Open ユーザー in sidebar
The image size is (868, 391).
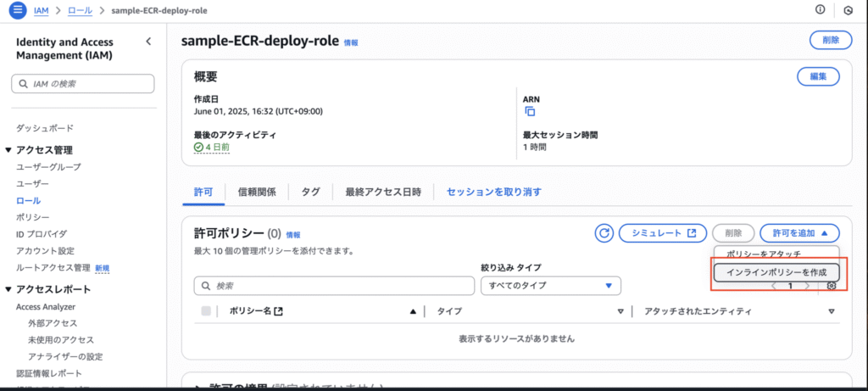[x=33, y=183]
